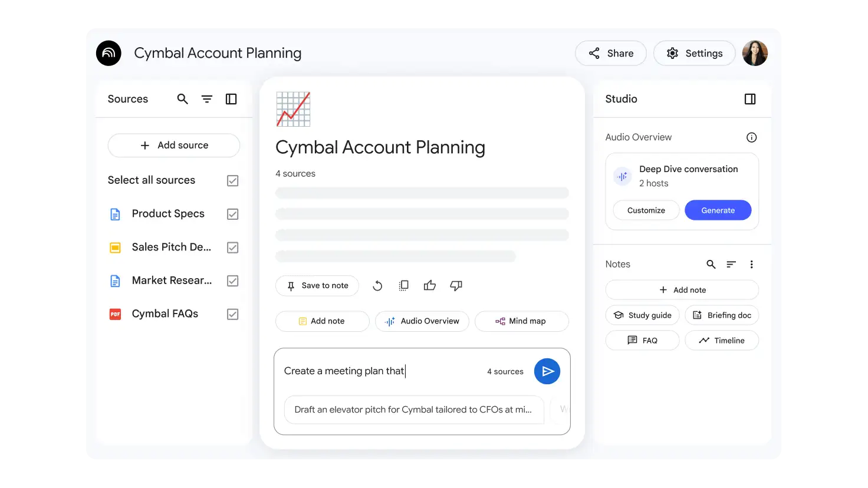Image resolution: width=868 pixels, height=488 pixels.
Task: Toggle the Select all sources checkbox
Action: [233, 181]
